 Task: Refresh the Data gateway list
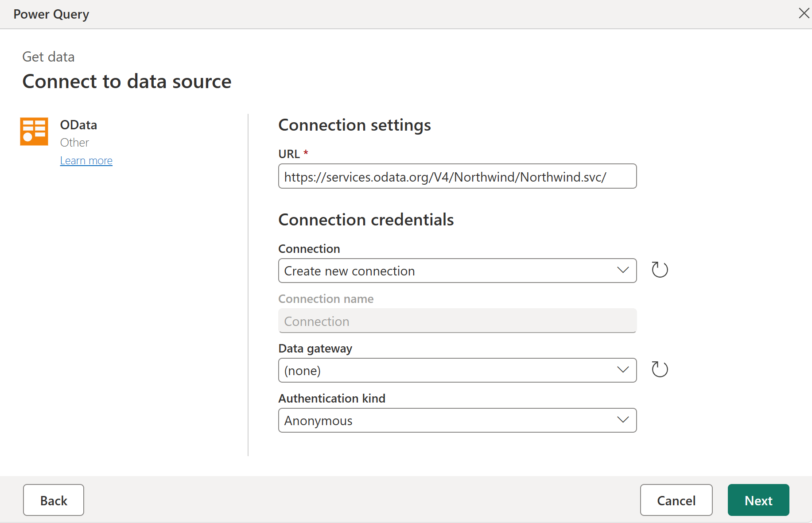coord(660,369)
